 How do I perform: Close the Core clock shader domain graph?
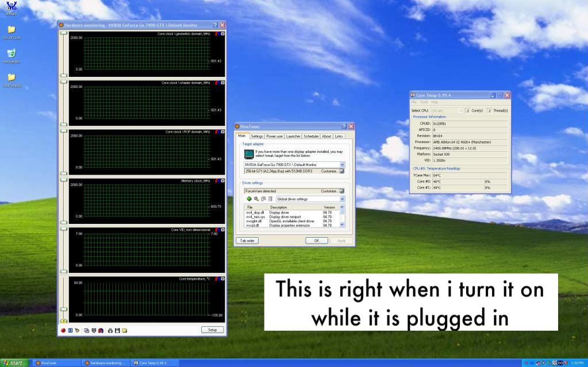click(223, 83)
